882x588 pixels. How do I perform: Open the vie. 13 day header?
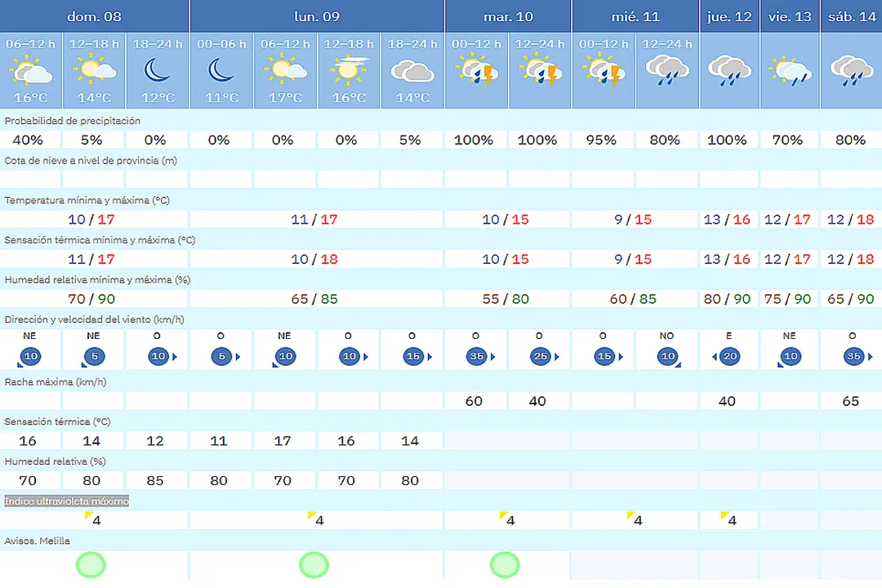pos(790,16)
